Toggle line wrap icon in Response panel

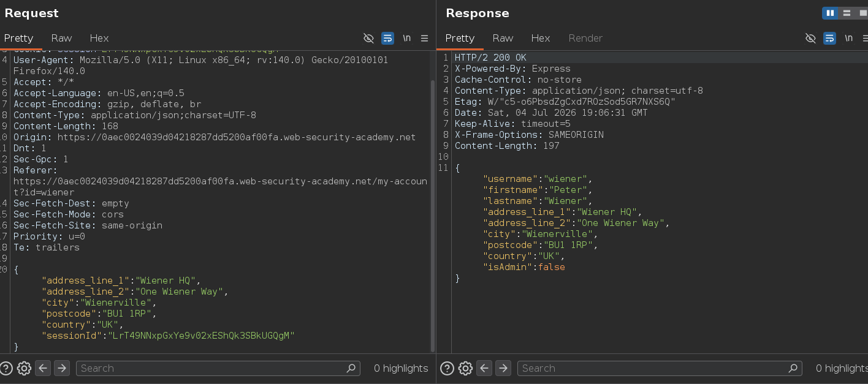tap(829, 38)
